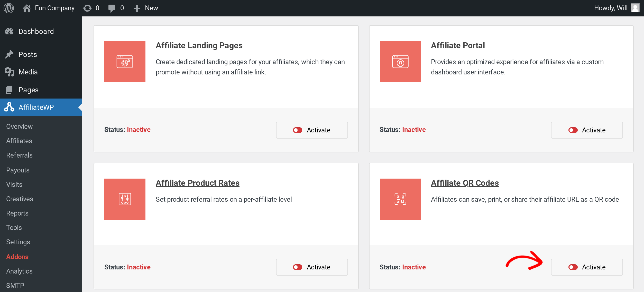Image resolution: width=644 pixels, height=292 pixels.
Task: Activate the Affiliate Landing Pages addon
Action: coord(312,130)
